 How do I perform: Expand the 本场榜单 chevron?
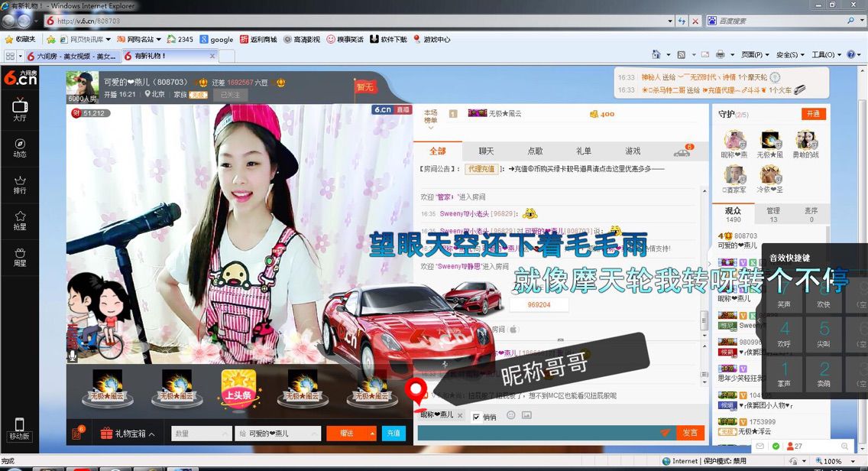coord(431,128)
